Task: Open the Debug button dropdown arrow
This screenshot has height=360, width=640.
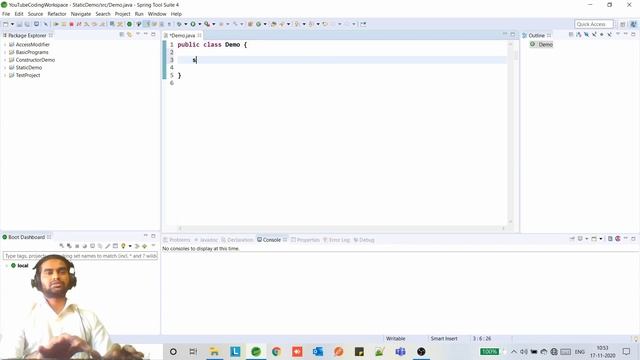Action: click(186, 24)
